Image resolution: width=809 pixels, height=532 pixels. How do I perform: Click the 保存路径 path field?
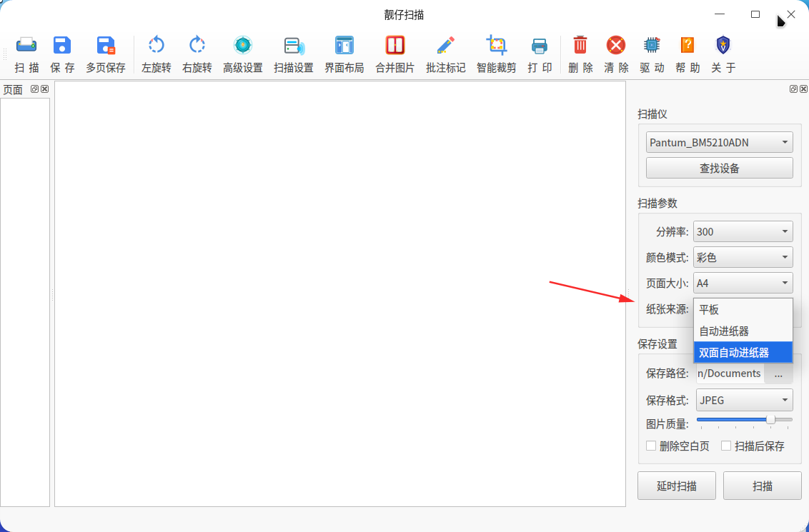coord(730,373)
